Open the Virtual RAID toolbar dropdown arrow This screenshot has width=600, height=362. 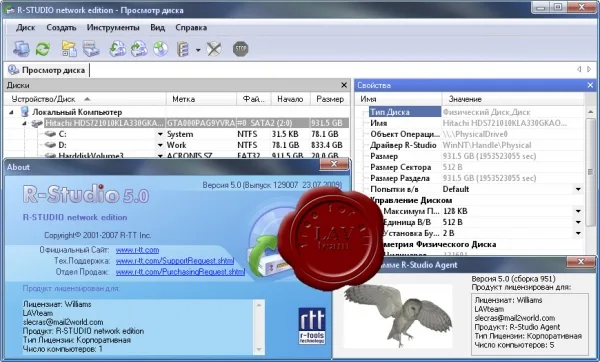(198, 50)
